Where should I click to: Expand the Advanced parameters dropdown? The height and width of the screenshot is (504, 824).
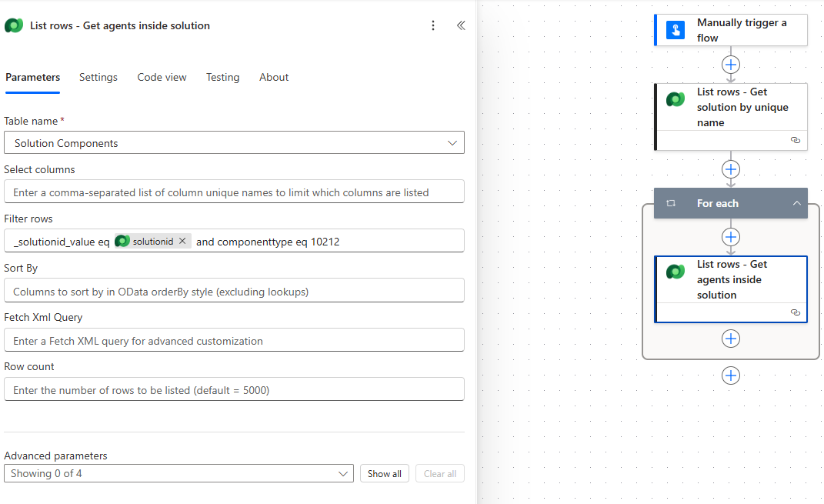pos(178,473)
